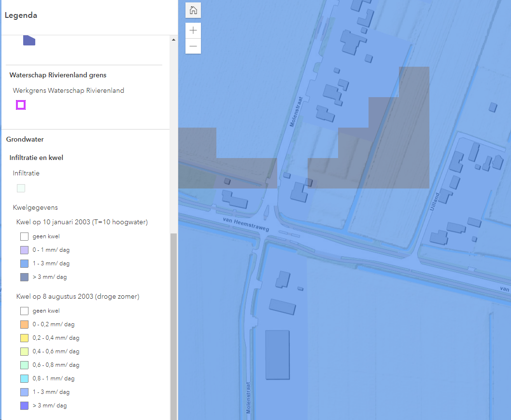This screenshot has width=511, height=420.
Task: Click the cyan 0,8 - 1 mm/dag swatch
Action: 25,378
